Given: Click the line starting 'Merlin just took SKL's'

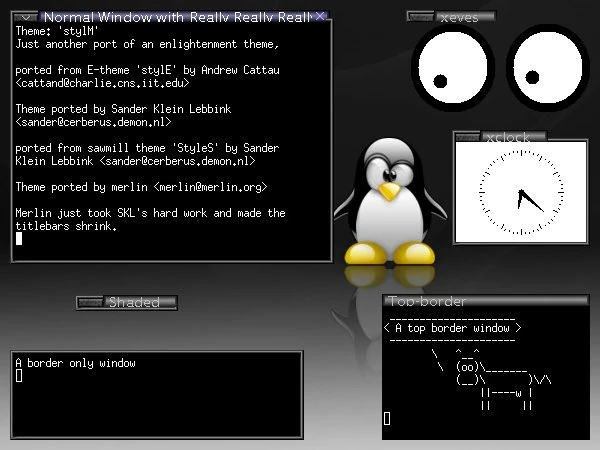Looking at the screenshot, I should coord(150,213).
